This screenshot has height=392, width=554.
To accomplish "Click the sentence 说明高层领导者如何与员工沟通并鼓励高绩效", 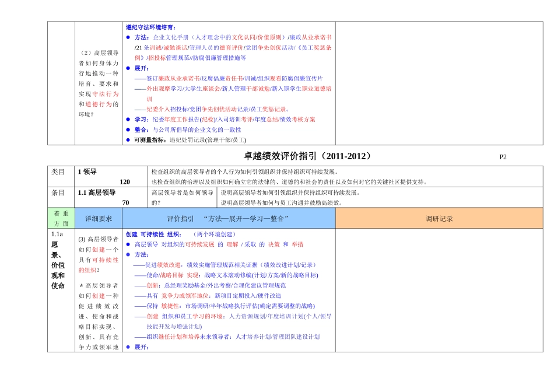I will click(x=282, y=202).
